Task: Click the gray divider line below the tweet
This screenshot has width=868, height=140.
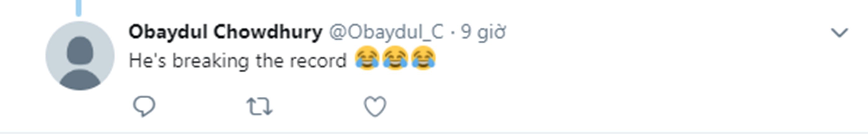Action: point(434,133)
